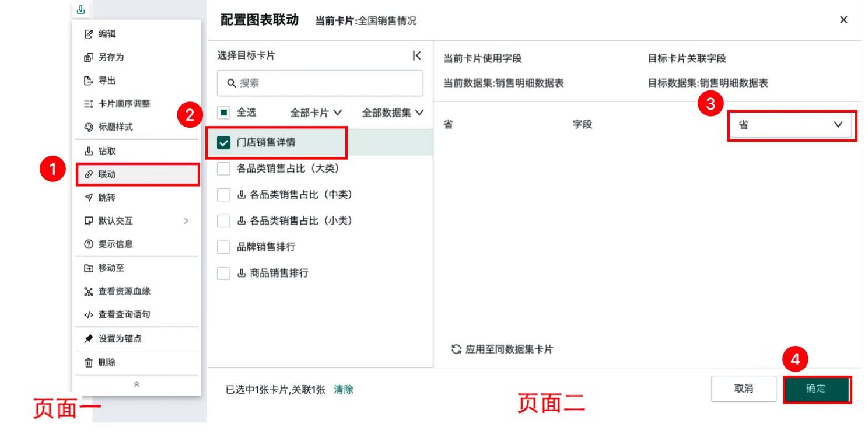Click the drill icon above the context menu
Image resolution: width=868 pixels, height=448 pixels.
(x=80, y=9)
